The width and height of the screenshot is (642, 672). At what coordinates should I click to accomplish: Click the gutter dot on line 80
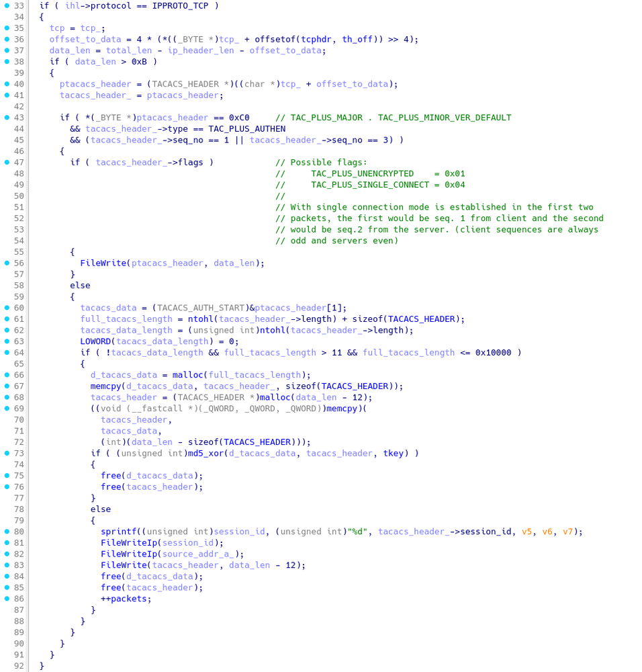point(5,531)
